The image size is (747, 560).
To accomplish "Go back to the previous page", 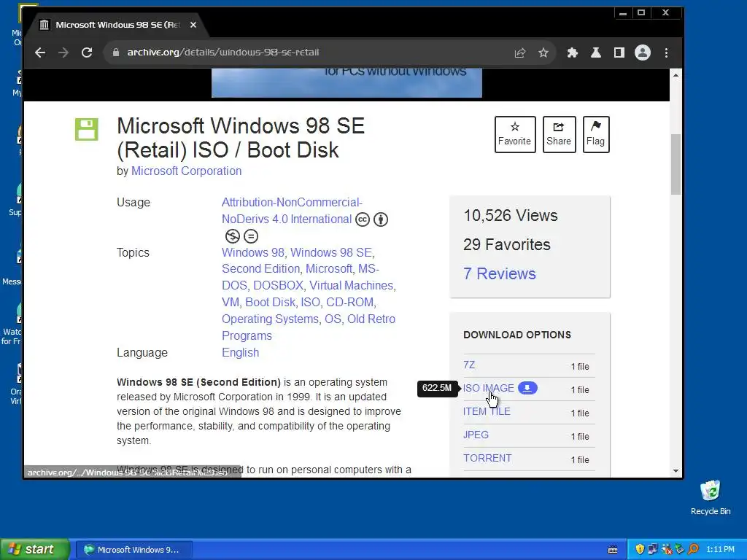I will 40,52.
